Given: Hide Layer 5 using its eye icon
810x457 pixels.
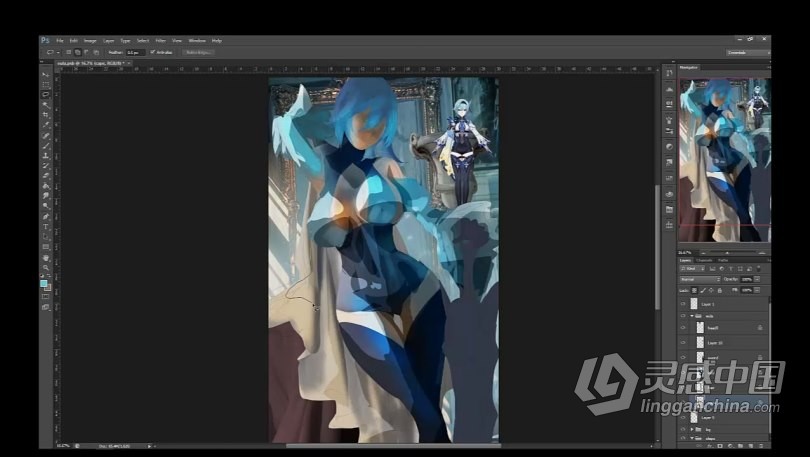Looking at the screenshot, I should tap(683, 417).
